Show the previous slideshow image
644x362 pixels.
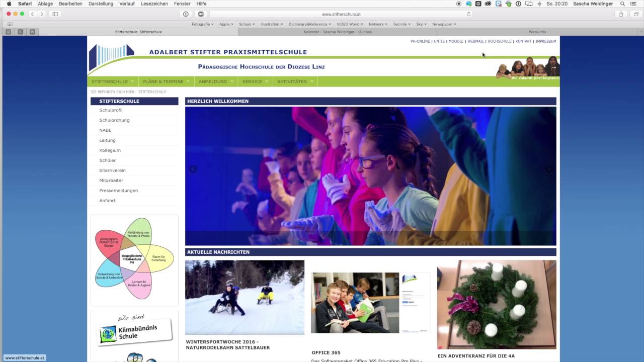(193, 169)
